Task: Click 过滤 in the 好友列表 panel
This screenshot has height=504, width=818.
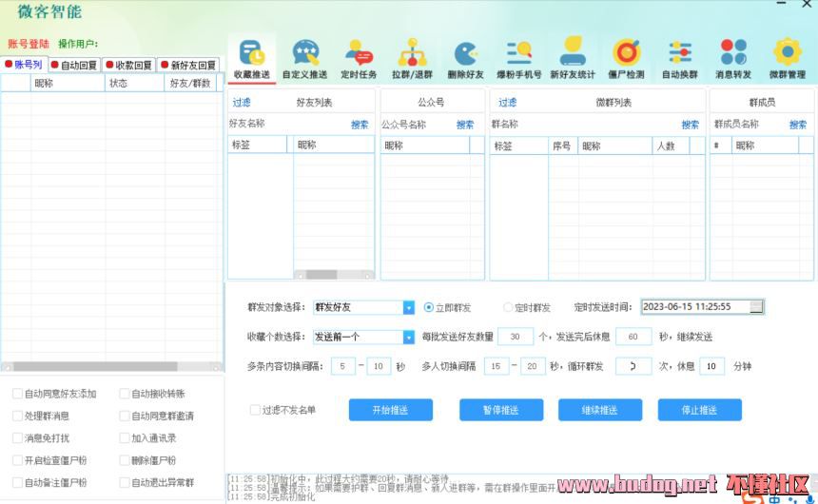Action: point(242,103)
